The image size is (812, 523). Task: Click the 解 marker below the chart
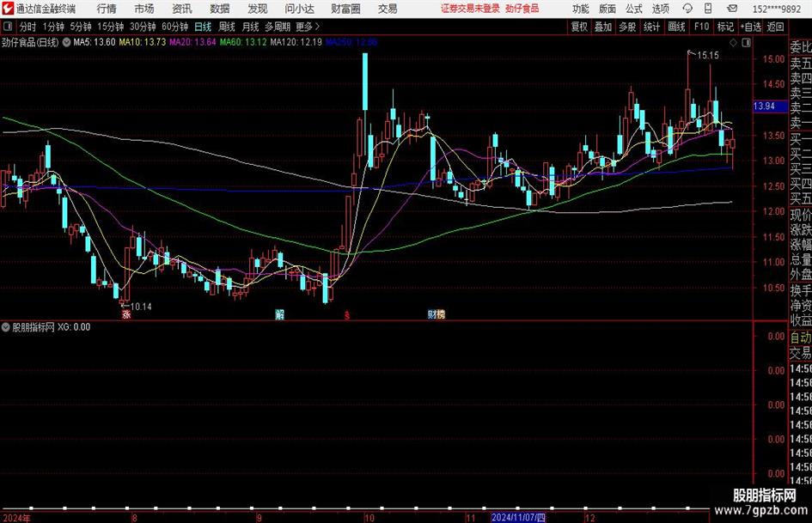click(279, 314)
